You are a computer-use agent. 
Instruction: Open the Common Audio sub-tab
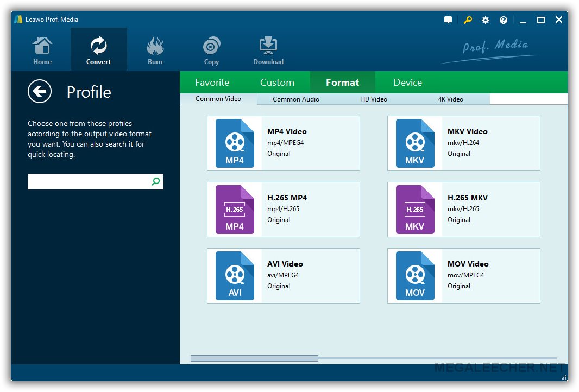coord(296,99)
